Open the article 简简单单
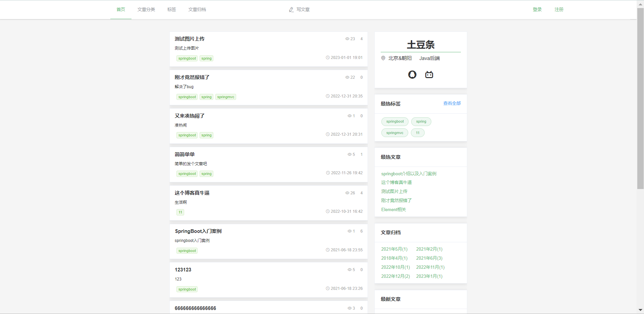Image resolution: width=644 pixels, height=314 pixels. 184,154
